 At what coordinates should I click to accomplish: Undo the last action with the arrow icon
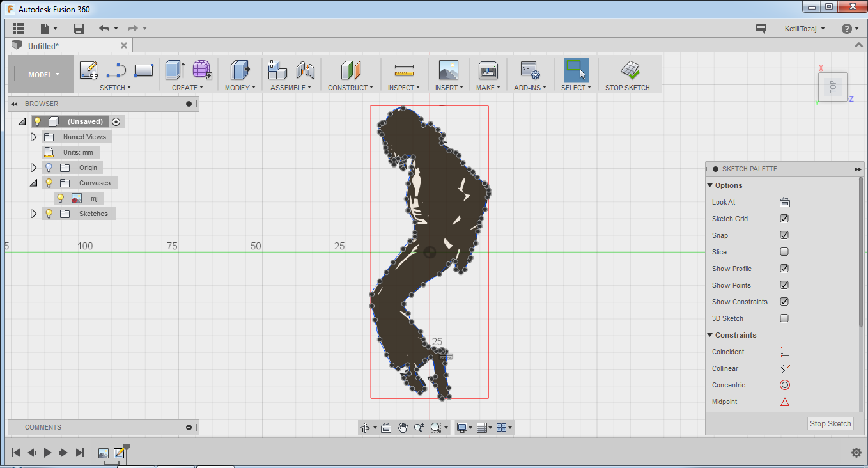point(104,28)
